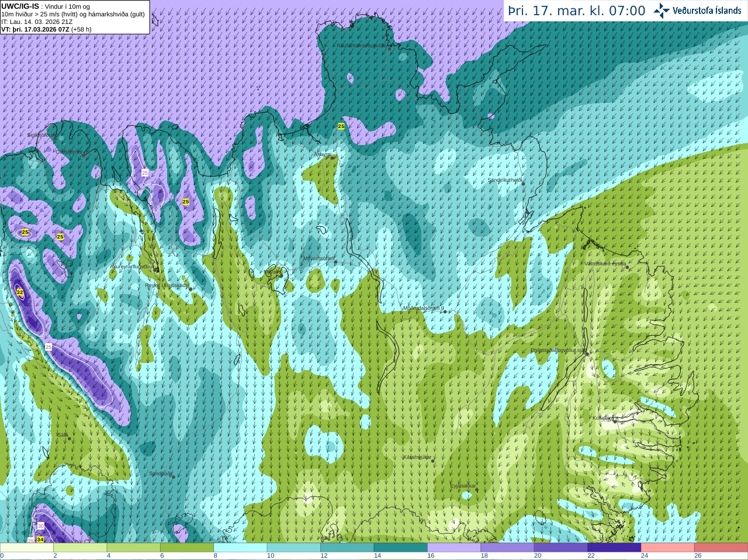This screenshot has height=560, width=748.
Task: Click the Ólafsfjörður station label
Action: click(69, 152)
